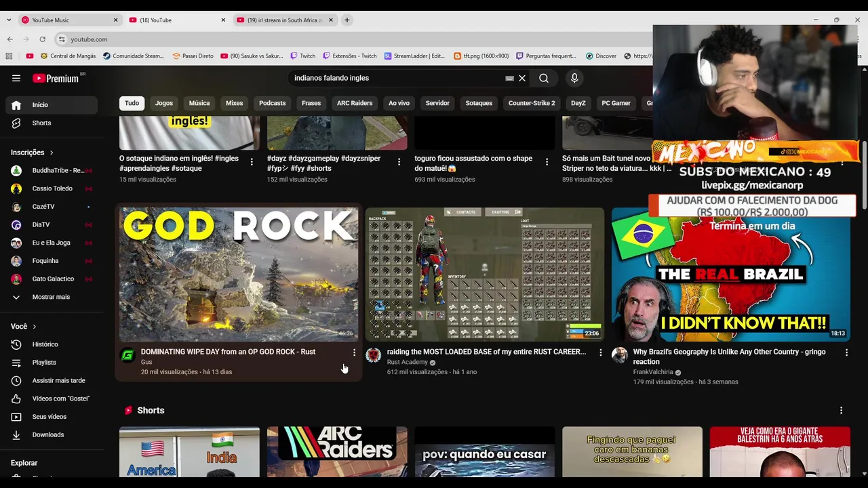This screenshot has height=488, width=868.
Task: Reload the page in the browser
Action: (x=42, y=39)
